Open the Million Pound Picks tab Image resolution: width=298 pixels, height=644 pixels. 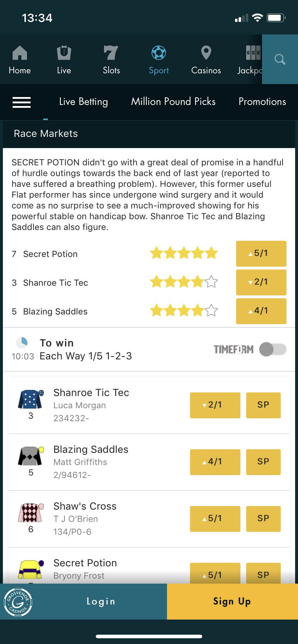tap(173, 102)
